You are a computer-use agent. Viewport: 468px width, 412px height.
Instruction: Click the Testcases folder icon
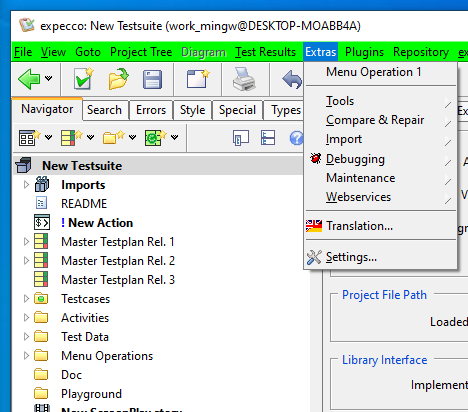[x=41, y=299]
